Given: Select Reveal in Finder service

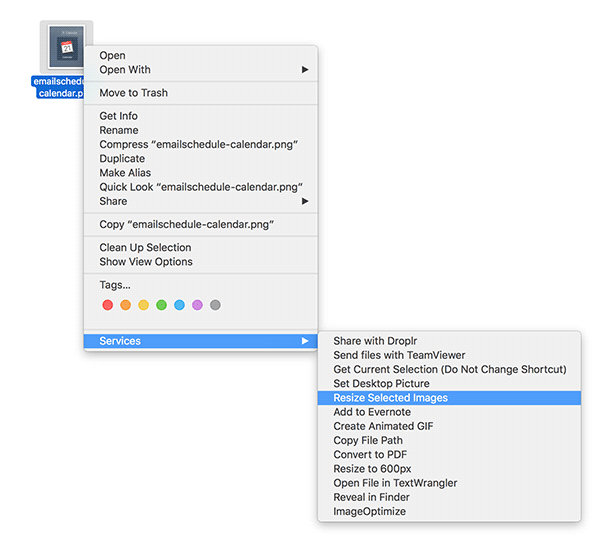Looking at the screenshot, I should (x=449, y=497).
